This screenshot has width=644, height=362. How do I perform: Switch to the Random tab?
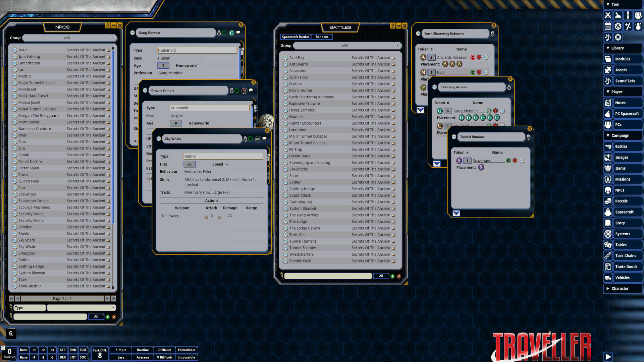coord(322,37)
